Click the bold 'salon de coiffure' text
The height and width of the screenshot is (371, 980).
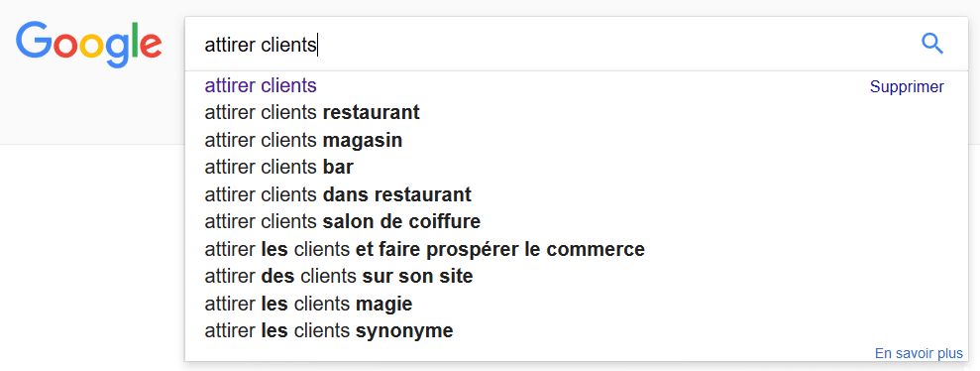[x=401, y=221]
